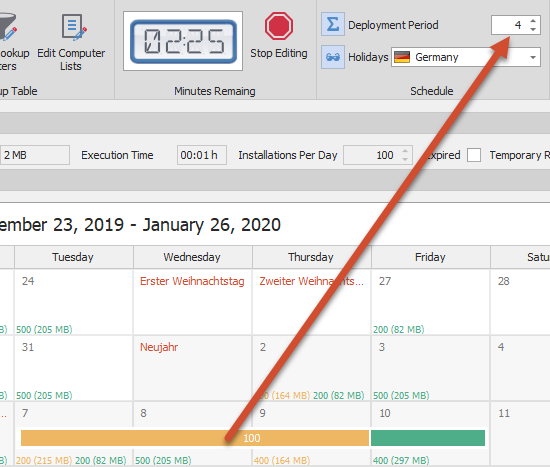
Task: Expand the Holidays Germany dropdown
Action: click(533, 57)
